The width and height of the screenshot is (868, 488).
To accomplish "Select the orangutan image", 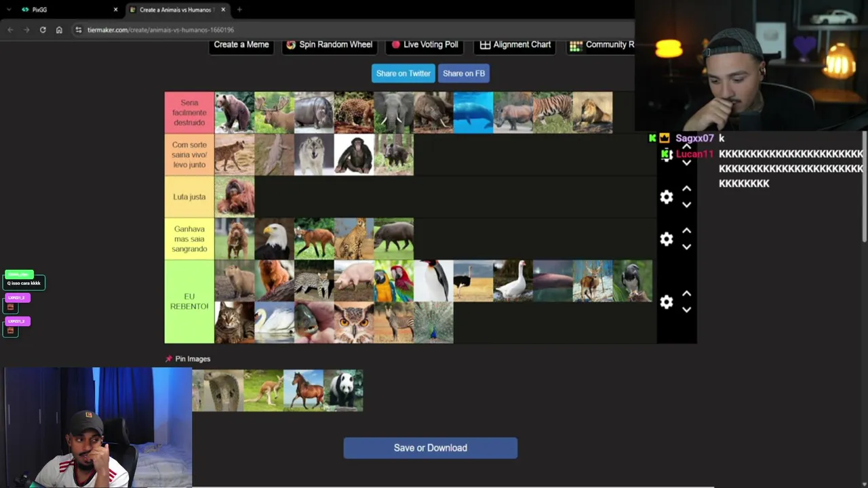I will tap(235, 197).
